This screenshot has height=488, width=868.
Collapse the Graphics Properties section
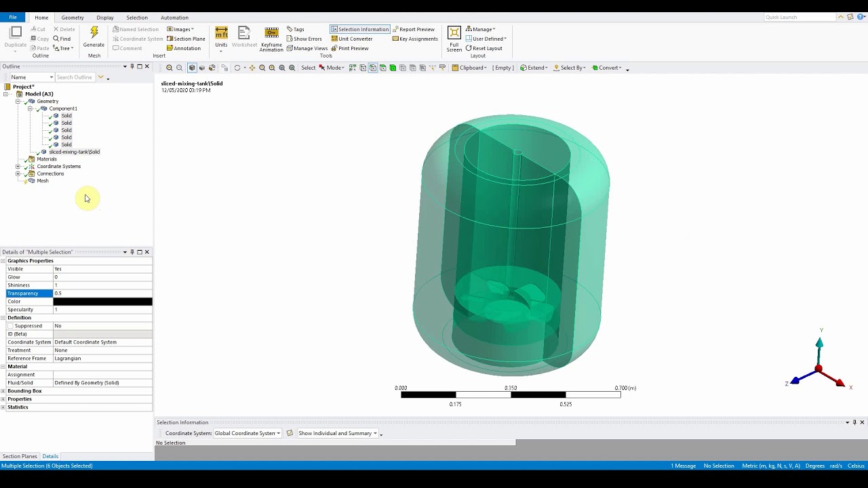[x=3, y=261]
